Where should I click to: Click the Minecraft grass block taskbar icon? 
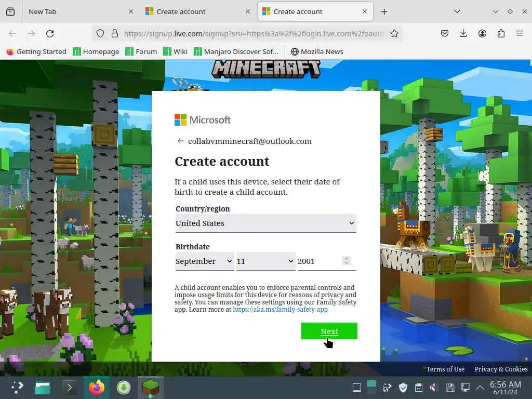click(x=151, y=388)
